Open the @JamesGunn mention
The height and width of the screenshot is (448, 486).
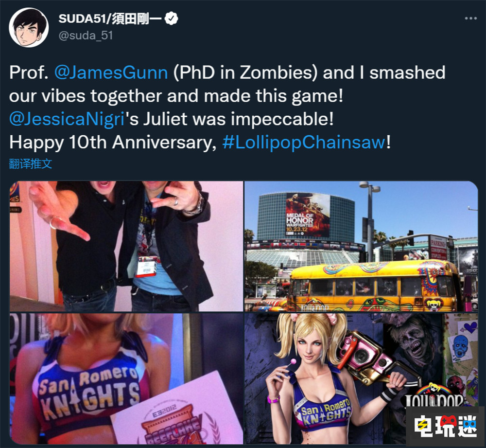coord(111,72)
